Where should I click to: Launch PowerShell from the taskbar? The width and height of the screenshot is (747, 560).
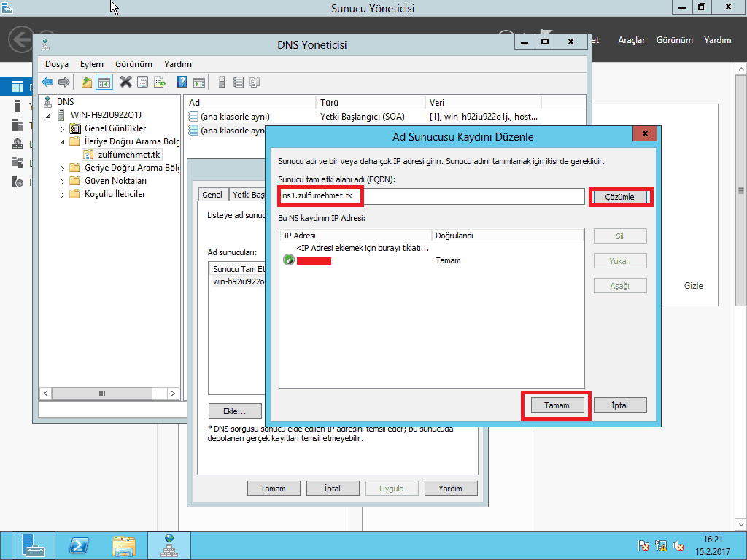click(x=78, y=545)
